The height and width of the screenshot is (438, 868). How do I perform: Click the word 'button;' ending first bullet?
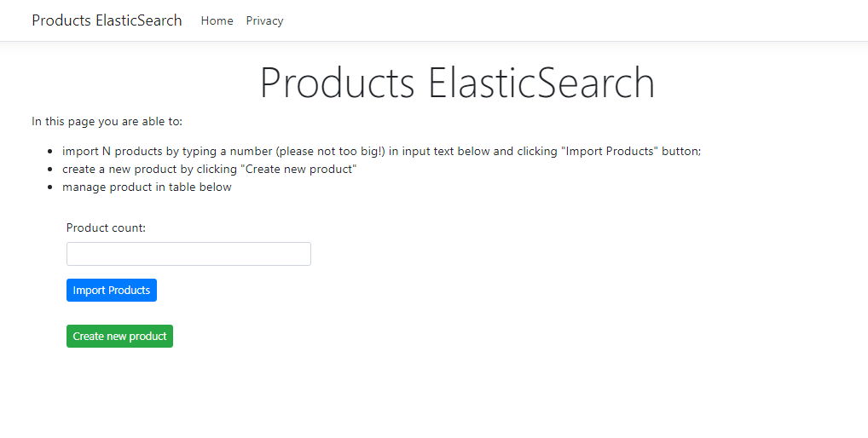681,151
